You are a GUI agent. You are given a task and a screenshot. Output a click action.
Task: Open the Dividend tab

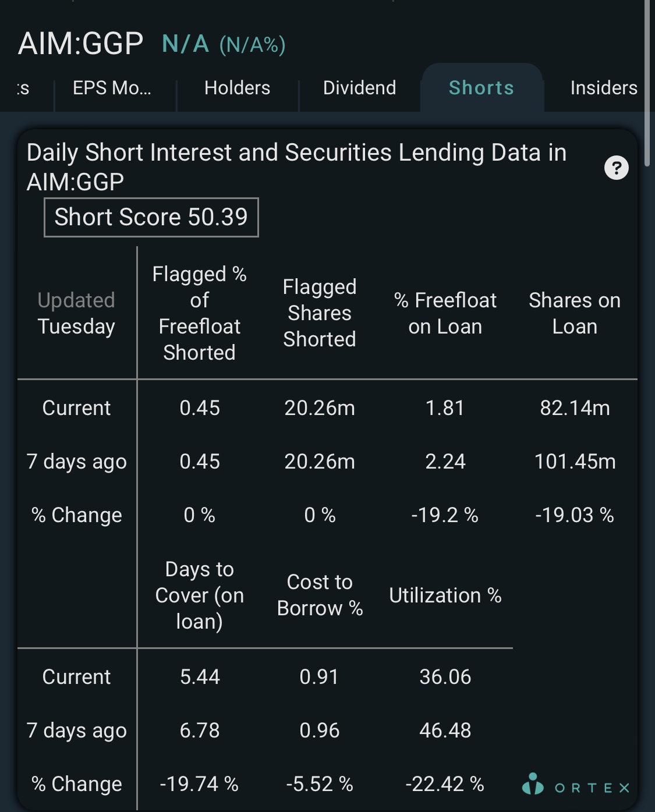point(359,88)
